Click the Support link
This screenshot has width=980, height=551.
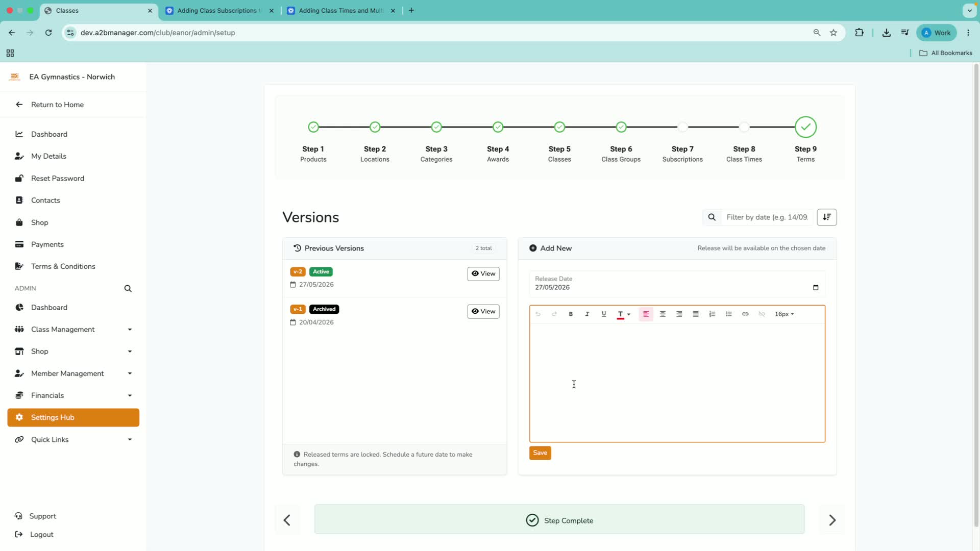click(x=42, y=516)
